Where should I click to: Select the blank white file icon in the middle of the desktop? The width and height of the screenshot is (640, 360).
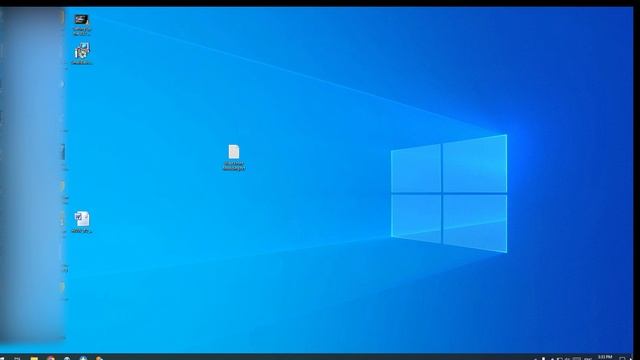point(234,152)
